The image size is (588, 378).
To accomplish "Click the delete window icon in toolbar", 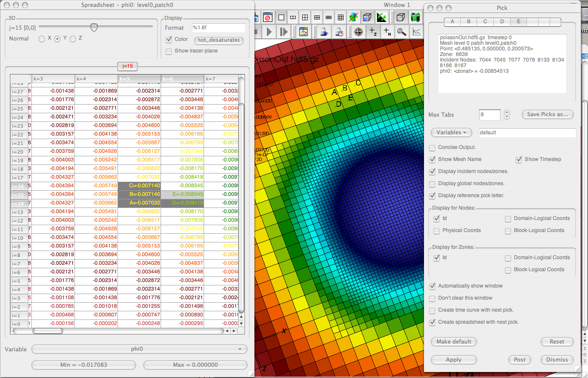I will click(x=268, y=18).
